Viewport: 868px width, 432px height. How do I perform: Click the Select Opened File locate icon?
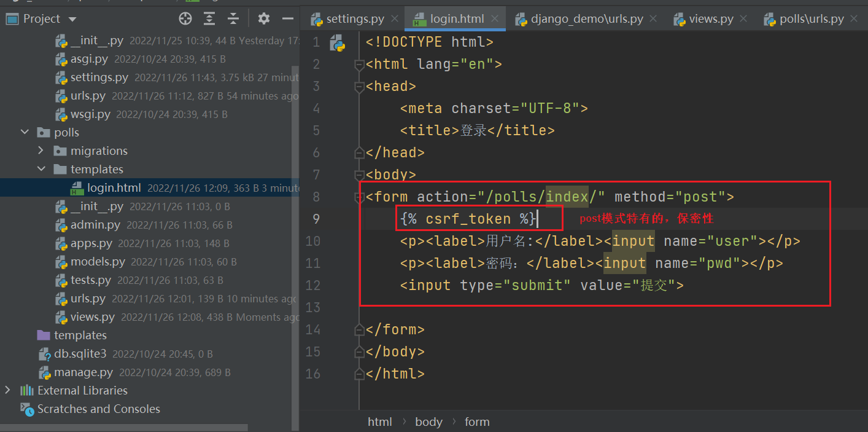pyautogui.click(x=185, y=18)
